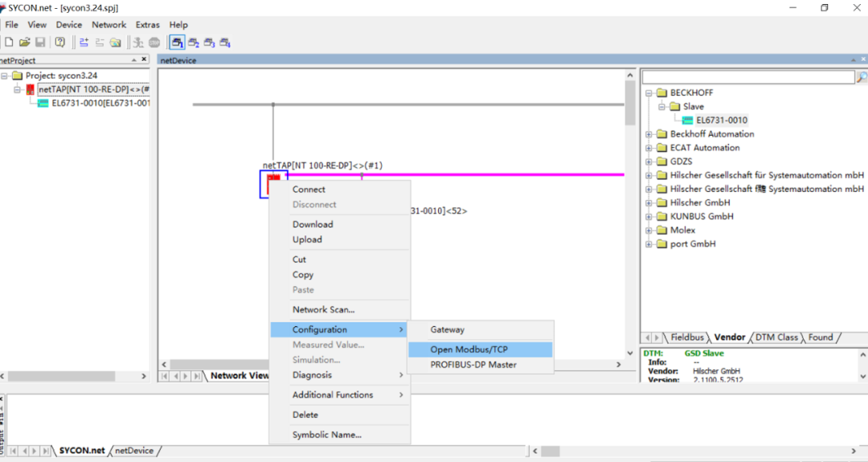The height and width of the screenshot is (462, 868).
Task: Switch to the Fieldbus catalog tab
Action: pos(687,337)
